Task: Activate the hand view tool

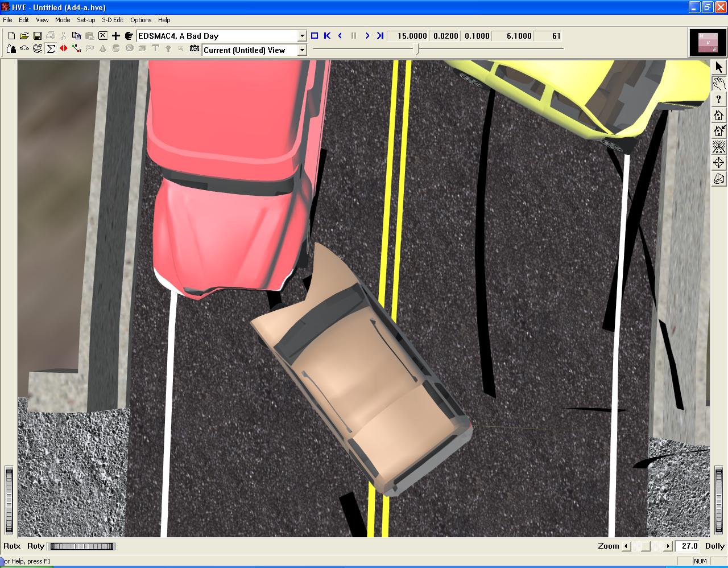Action: pos(719,83)
